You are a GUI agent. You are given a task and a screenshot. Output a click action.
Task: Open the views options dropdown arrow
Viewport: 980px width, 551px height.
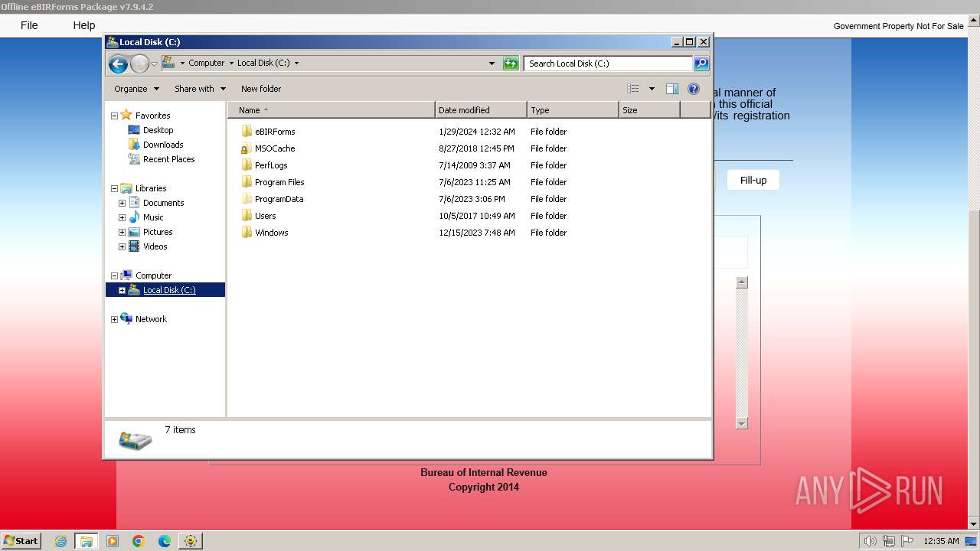pyautogui.click(x=652, y=89)
